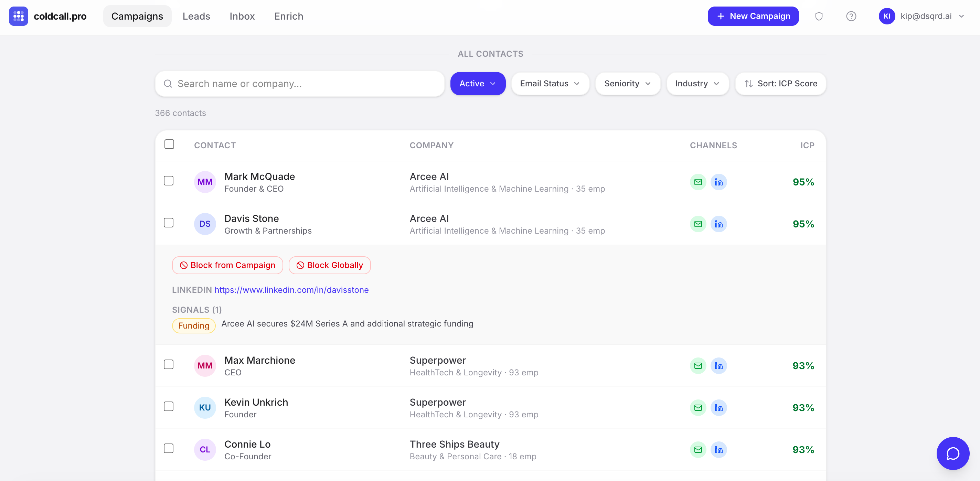980x481 pixels.
Task: Open the Seniority filter dropdown
Action: pos(627,83)
